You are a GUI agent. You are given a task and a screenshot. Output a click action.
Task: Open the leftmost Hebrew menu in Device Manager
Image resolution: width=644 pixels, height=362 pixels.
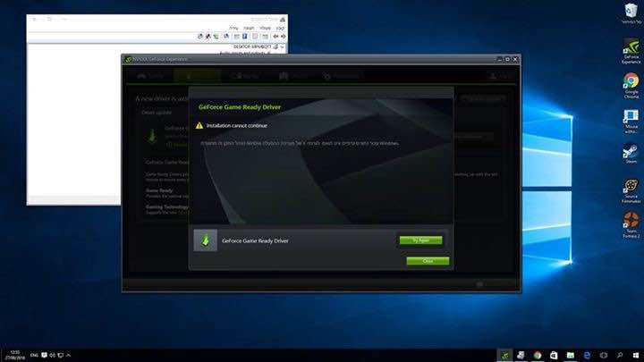(x=233, y=28)
